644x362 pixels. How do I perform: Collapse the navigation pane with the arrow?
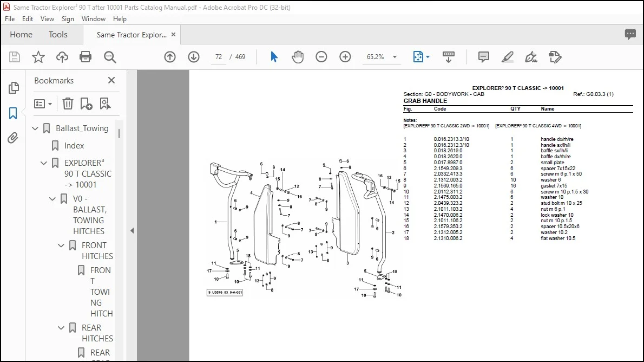(x=132, y=231)
